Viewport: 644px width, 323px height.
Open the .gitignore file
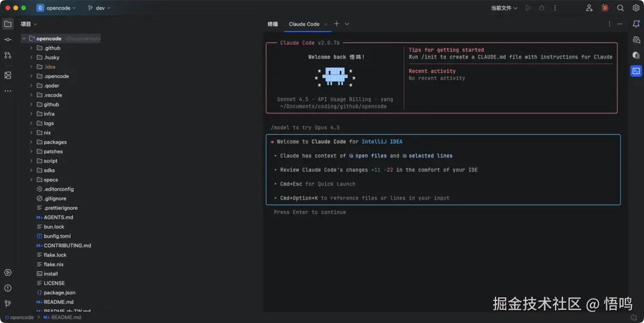pyautogui.click(x=55, y=198)
